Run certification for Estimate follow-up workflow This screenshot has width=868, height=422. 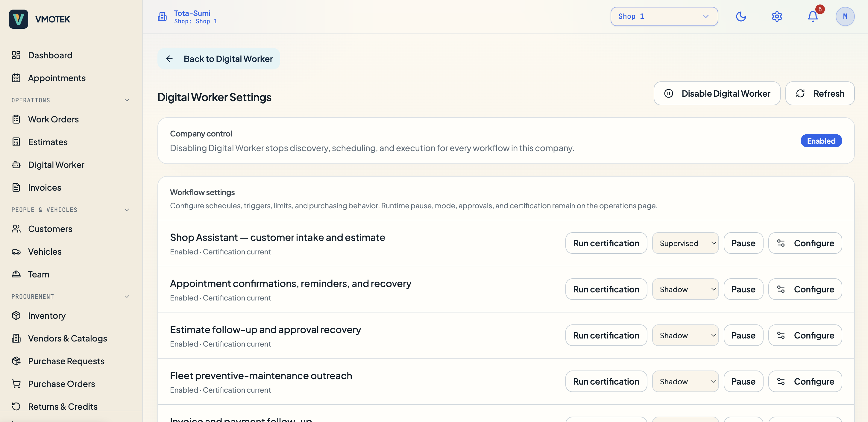(606, 336)
